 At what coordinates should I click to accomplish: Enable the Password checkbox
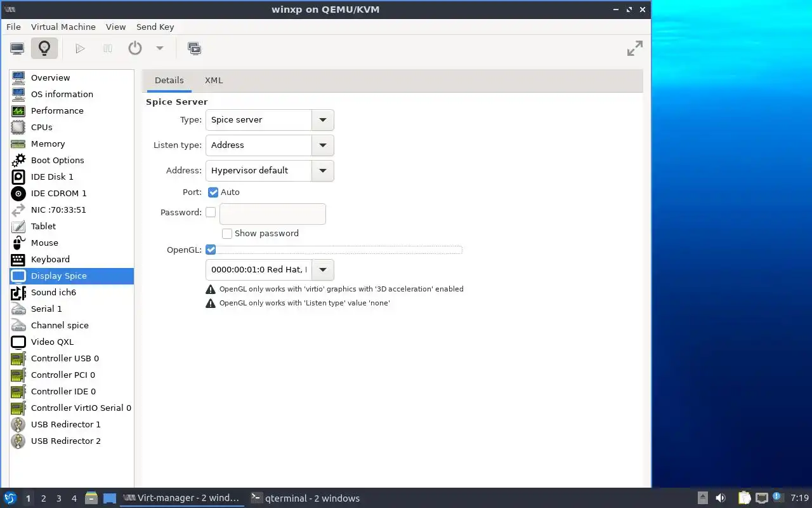(211, 212)
